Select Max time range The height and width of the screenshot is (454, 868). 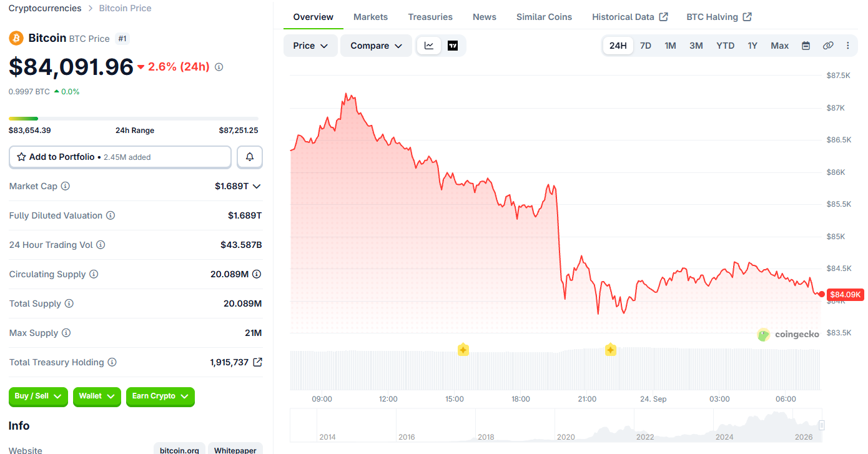click(x=780, y=46)
